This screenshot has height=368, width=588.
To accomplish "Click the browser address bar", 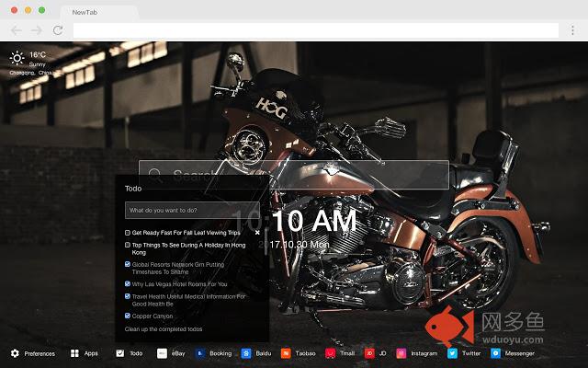I will (322, 30).
